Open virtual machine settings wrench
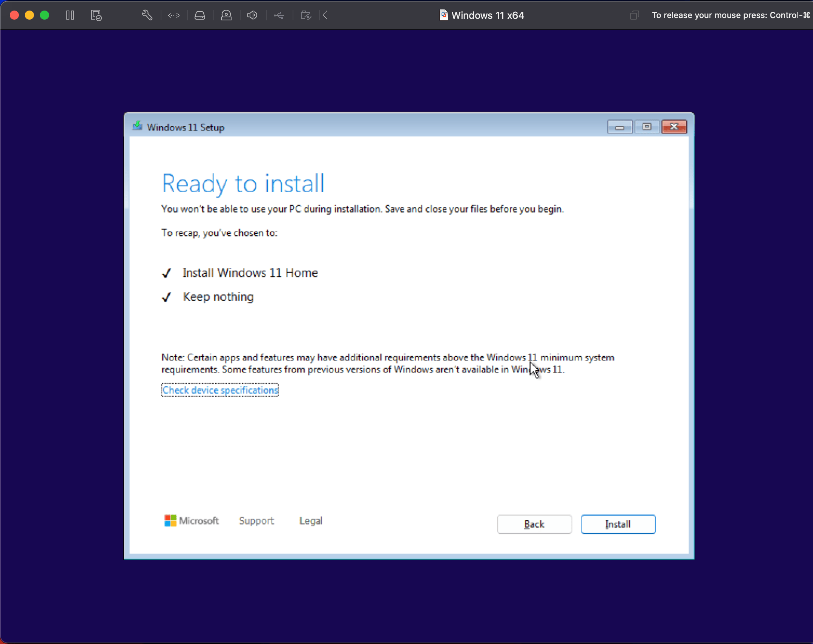The width and height of the screenshot is (813, 644). 147,15
